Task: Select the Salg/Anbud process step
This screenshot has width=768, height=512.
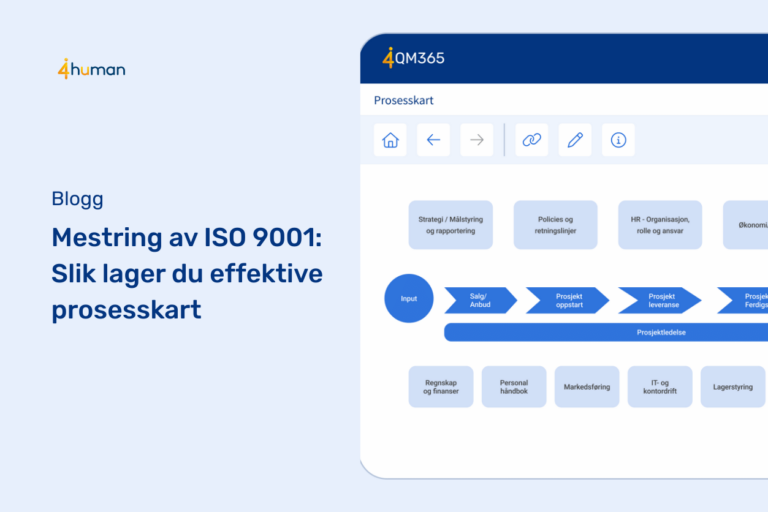Action: point(480,300)
